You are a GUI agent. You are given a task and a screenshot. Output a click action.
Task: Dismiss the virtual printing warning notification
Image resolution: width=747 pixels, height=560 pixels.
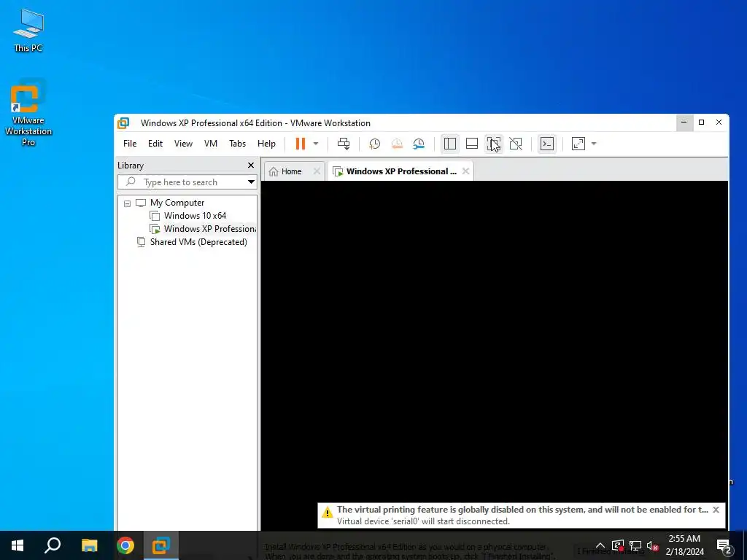(716, 510)
